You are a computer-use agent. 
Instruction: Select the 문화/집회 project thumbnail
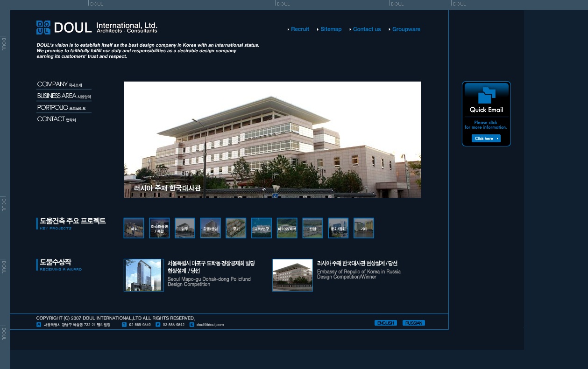[x=338, y=228]
